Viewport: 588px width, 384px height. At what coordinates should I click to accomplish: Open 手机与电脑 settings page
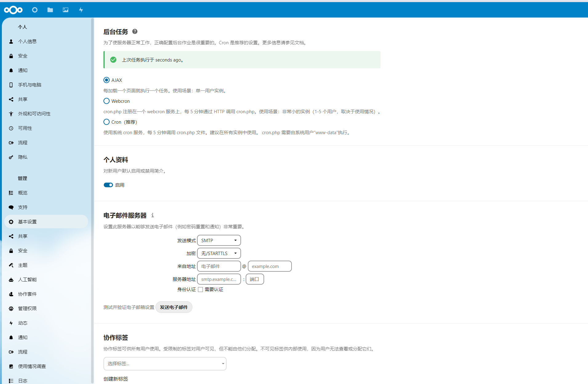(x=46, y=85)
